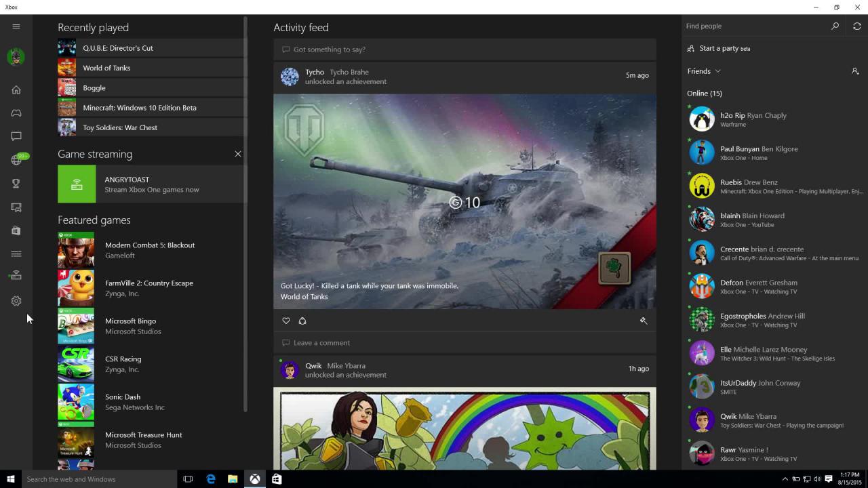Select Modern Combat 5: Blackout featured game
This screenshot has height=488, width=868.
click(152, 250)
